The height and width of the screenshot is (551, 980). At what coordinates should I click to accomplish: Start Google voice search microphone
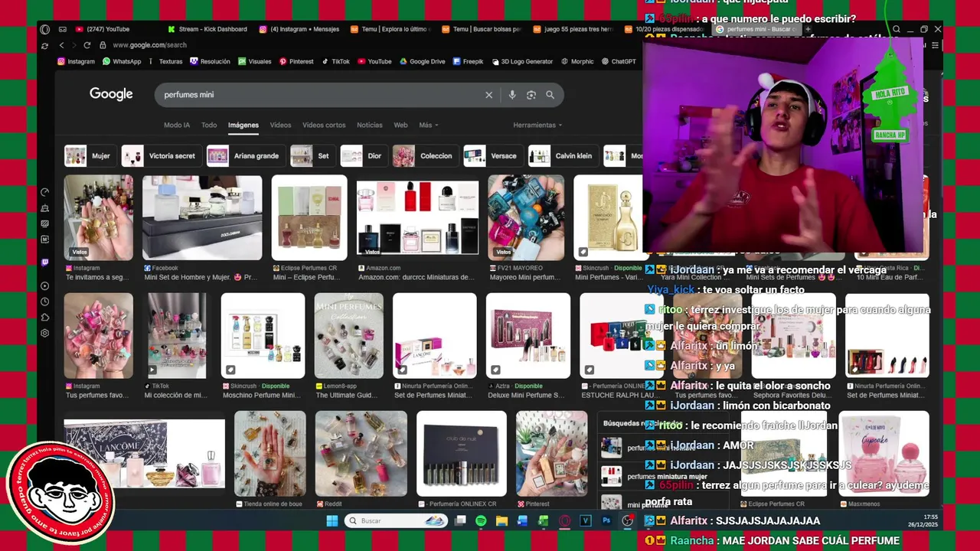pos(512,95)
